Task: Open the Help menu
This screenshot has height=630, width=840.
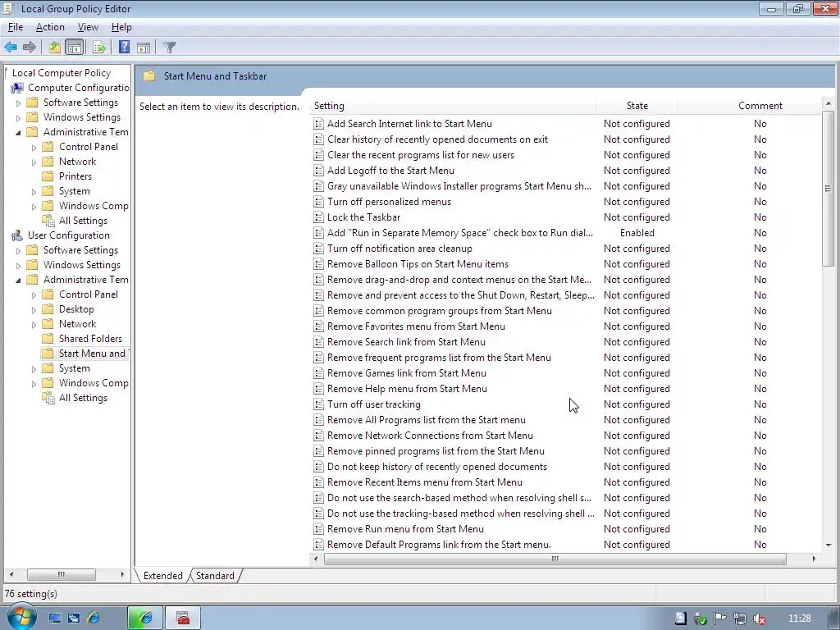Action: click(x=121, y=27)
